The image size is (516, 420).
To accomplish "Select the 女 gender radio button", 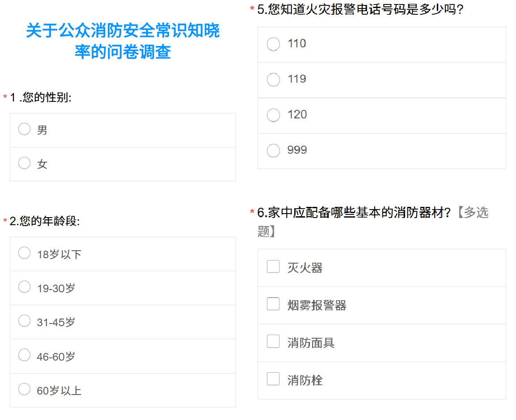I will click(25, 163).
